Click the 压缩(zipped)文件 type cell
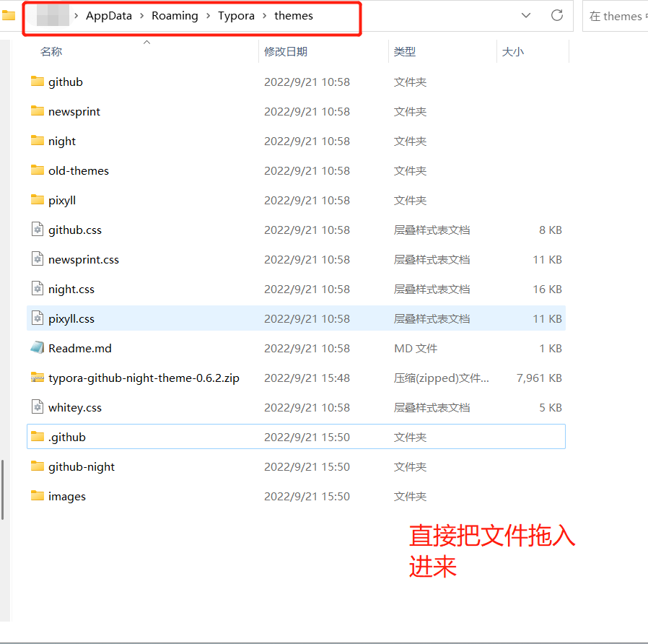This screenshot has width=648, height=644. pos(442,378)
